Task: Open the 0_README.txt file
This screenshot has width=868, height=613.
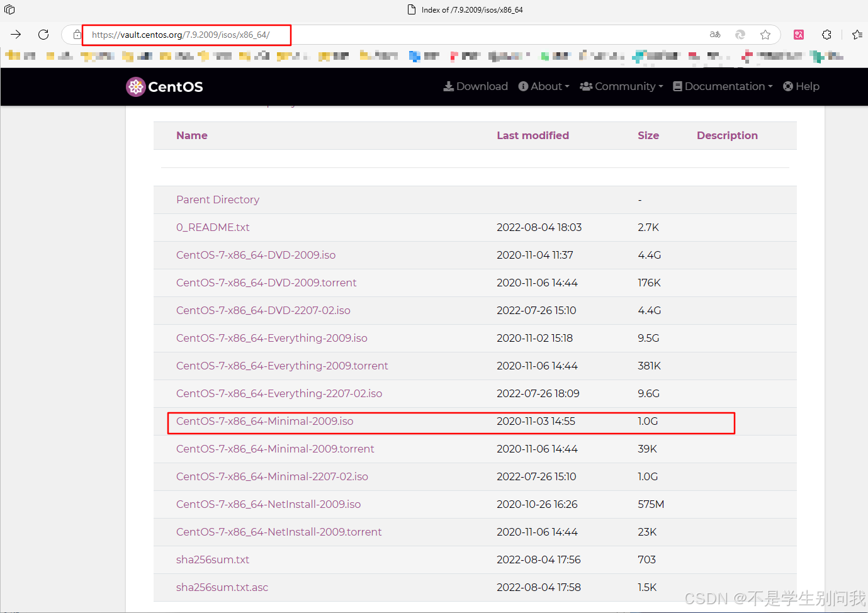Action: [x=213, y=227]
